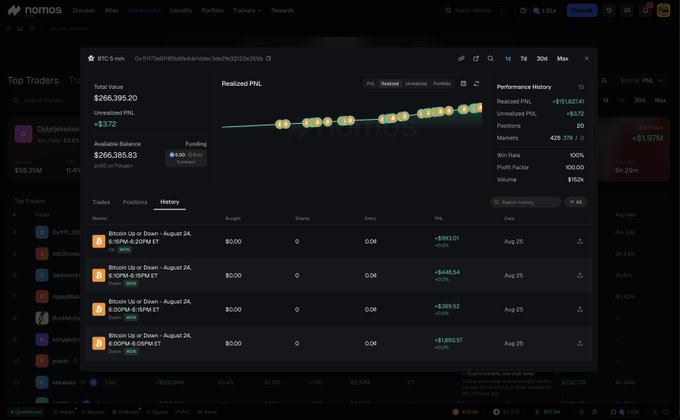The image size is (680, 420).
Task: Click the Search traders field behind popup
Action: 46,100
